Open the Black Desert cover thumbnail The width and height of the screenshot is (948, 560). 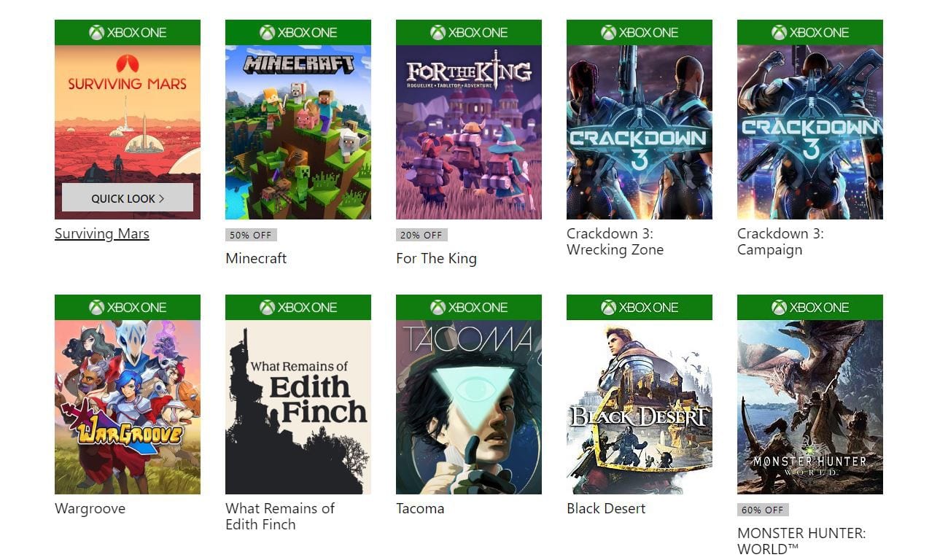[x=639, y=407]
